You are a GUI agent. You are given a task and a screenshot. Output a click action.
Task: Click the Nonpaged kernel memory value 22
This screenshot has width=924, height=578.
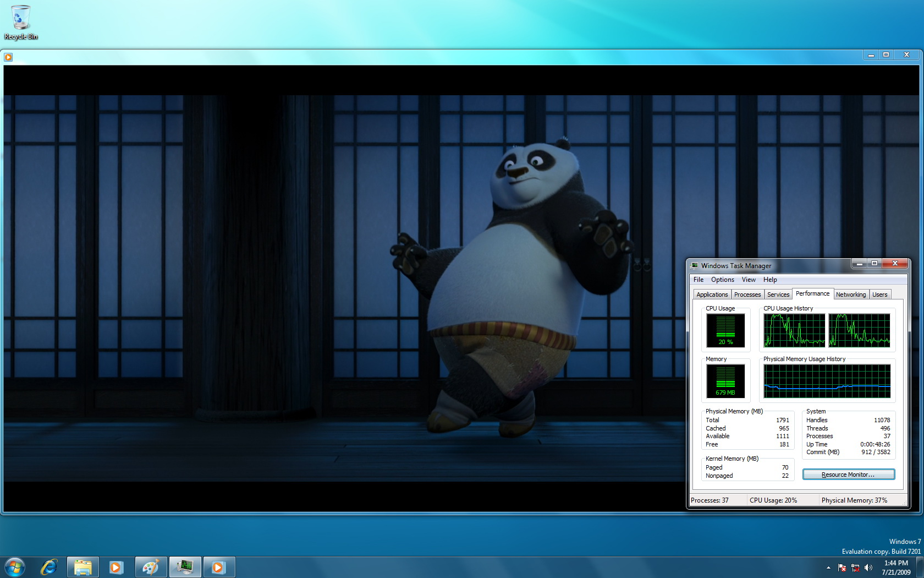[x=785, y=476]
